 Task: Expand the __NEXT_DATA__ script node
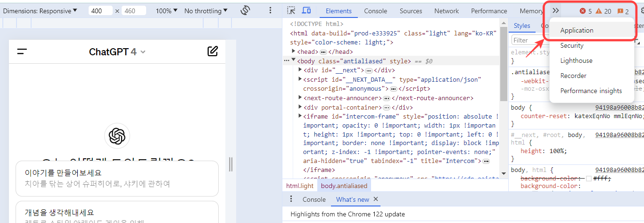tap(301, 79)
